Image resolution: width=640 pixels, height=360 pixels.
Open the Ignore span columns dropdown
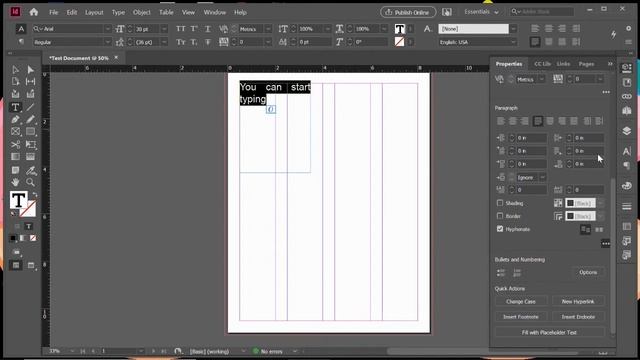click(x=542, y=177)
